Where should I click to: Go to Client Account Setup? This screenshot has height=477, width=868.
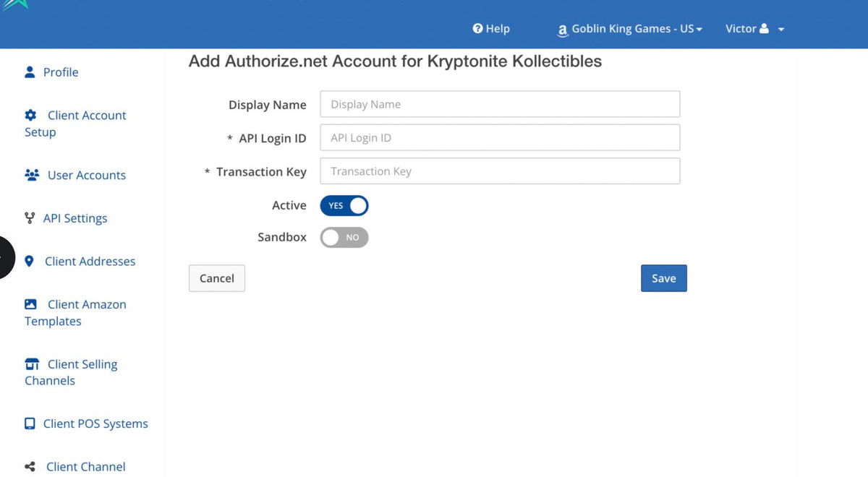(x=75, y=124)
